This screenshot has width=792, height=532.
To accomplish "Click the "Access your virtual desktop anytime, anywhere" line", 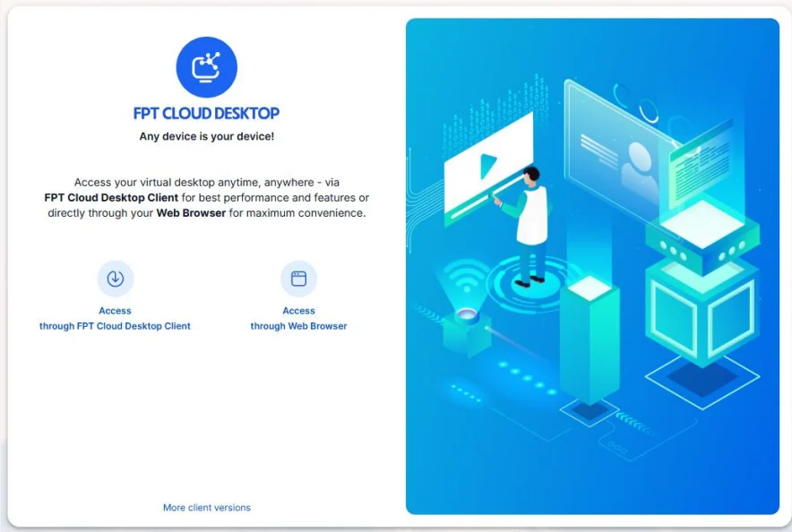I will pos(207,182).
